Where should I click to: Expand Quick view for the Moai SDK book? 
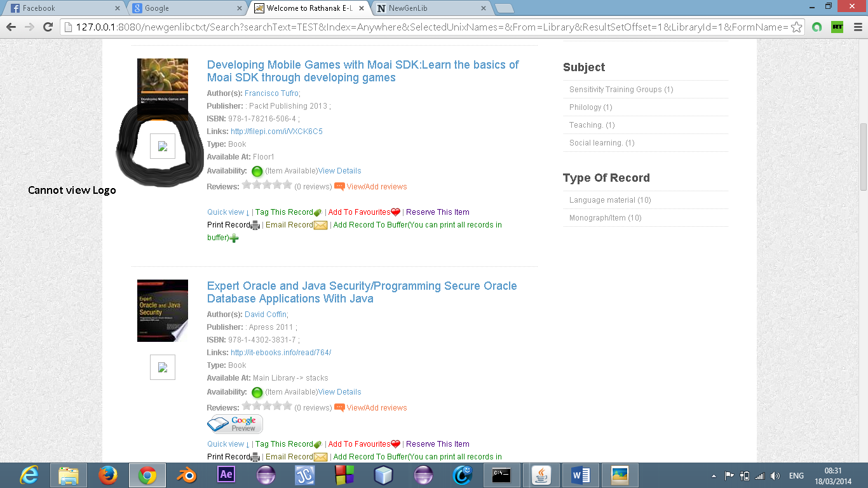tap(227, 212)
